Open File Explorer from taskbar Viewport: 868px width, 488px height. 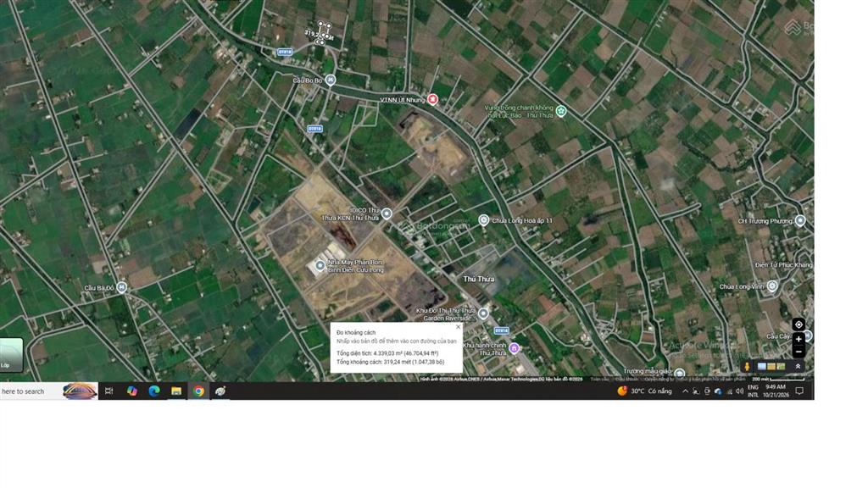pyautogui.click(x=176, y=391)
